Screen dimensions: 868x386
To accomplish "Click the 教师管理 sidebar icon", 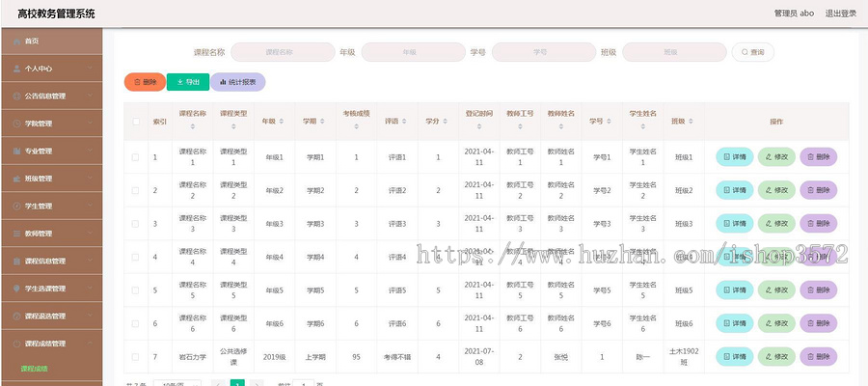I will (x=16, y=234).
